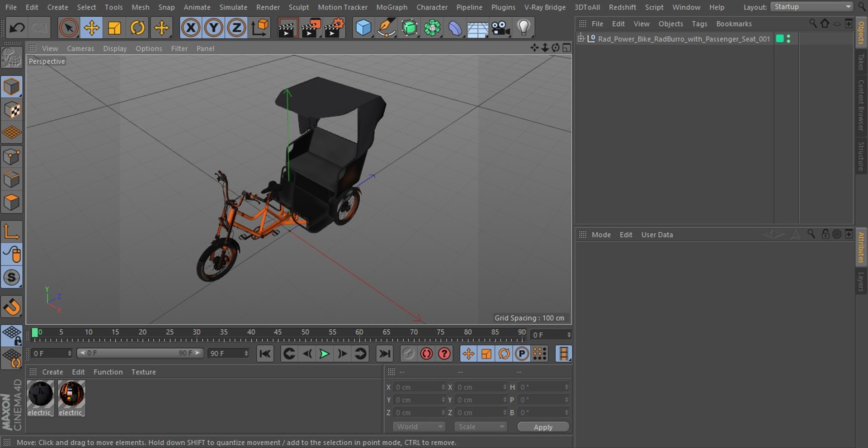The width and height of the screenshot is (868, 448).
Task: Play the animation forward
Action: [324, 354]
